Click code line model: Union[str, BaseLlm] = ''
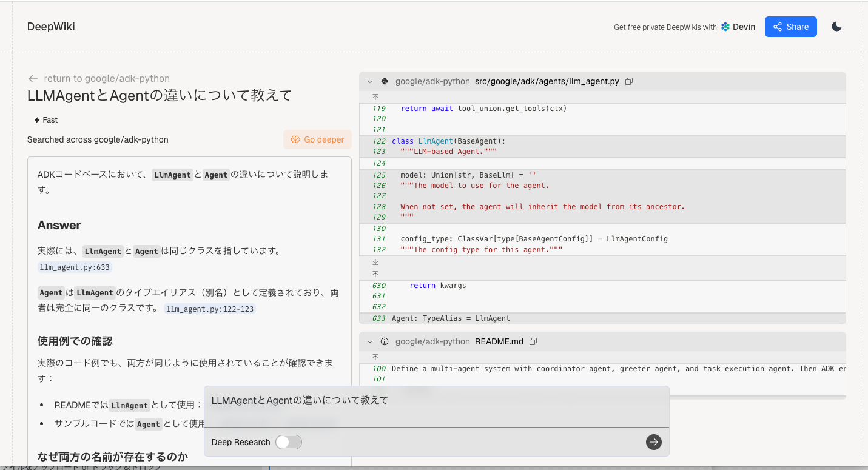The width and height of the screenshot is (868, 470). pos(468,175)
